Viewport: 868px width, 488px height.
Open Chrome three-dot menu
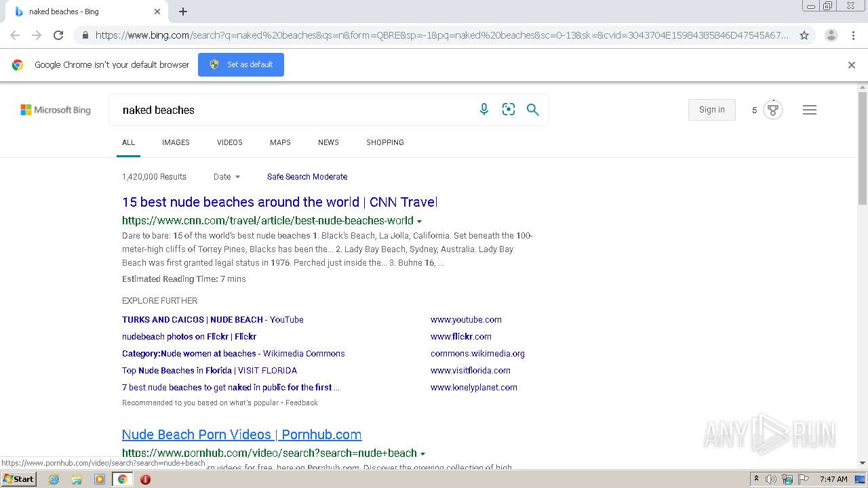(853, 35)
